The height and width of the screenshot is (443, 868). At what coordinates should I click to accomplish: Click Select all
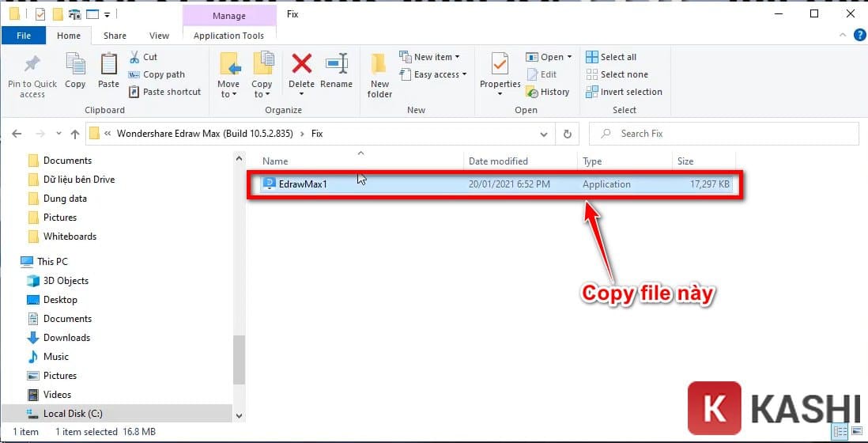click(611, 57)
